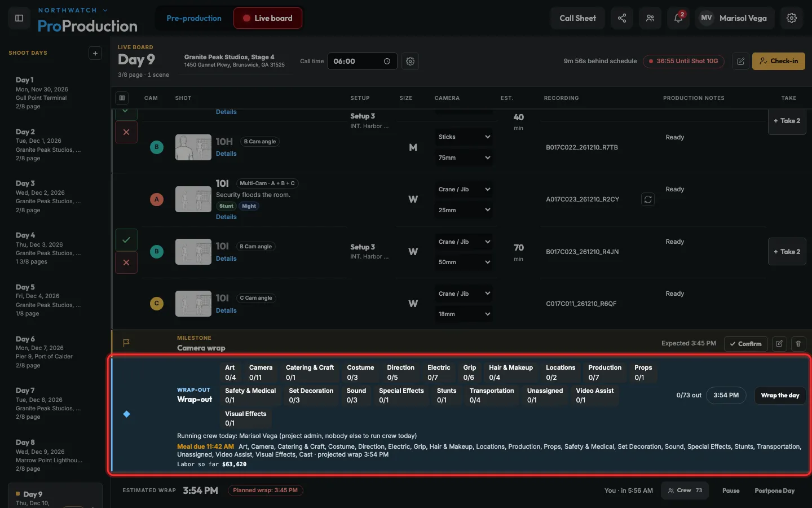
Task: Click the red X above the 10H B Cam row
Action: (126, 132)
